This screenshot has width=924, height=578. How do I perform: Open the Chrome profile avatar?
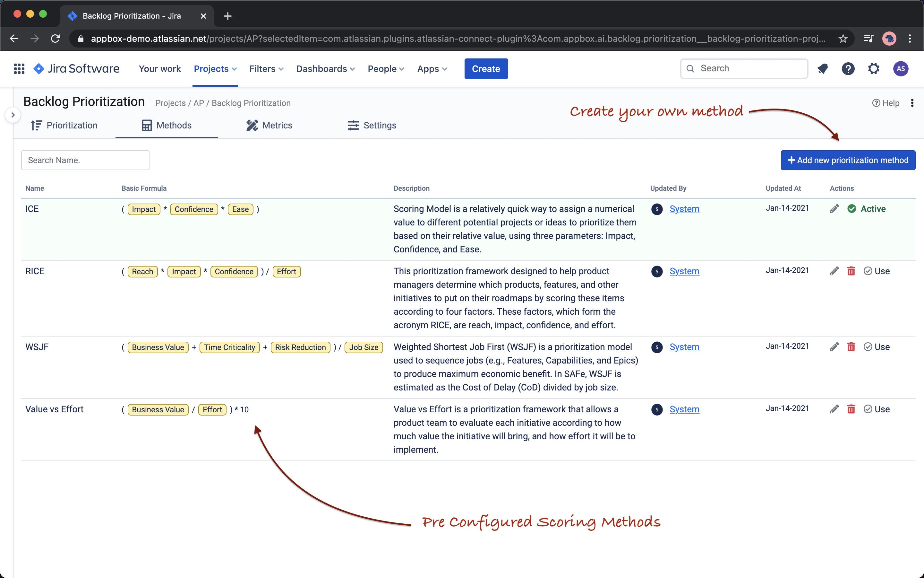889,39
